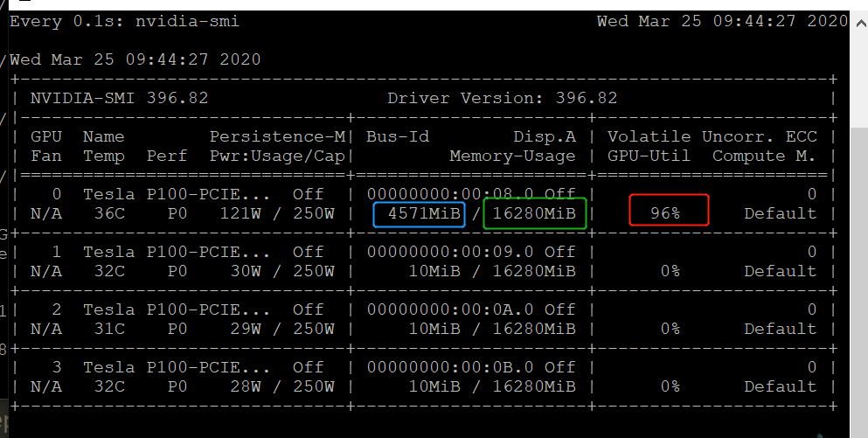868x438 pixels.
Task: Select the "Driver Version: 396.82" text
Action: (x=502, y=98)
